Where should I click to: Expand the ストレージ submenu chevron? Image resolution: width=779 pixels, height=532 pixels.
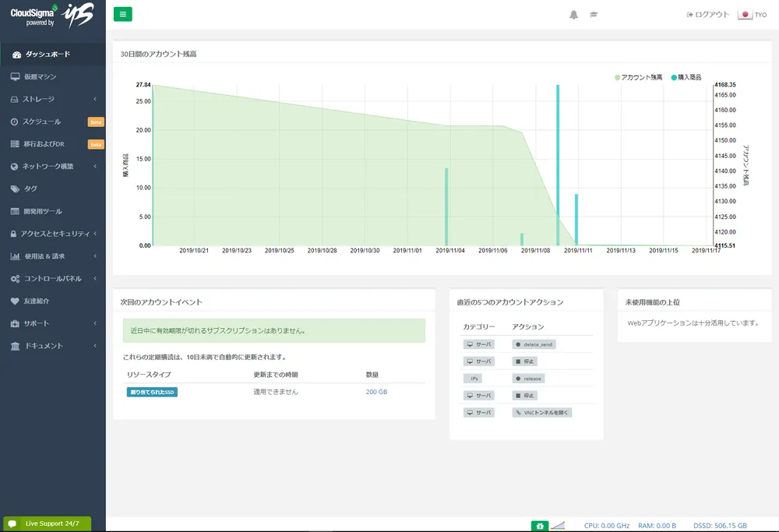(x=95, y=100)
